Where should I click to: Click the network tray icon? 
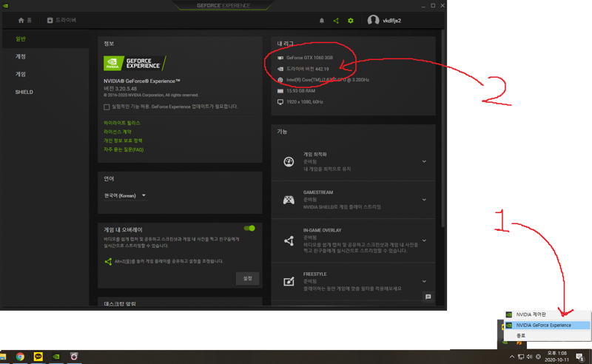[521, 357]
